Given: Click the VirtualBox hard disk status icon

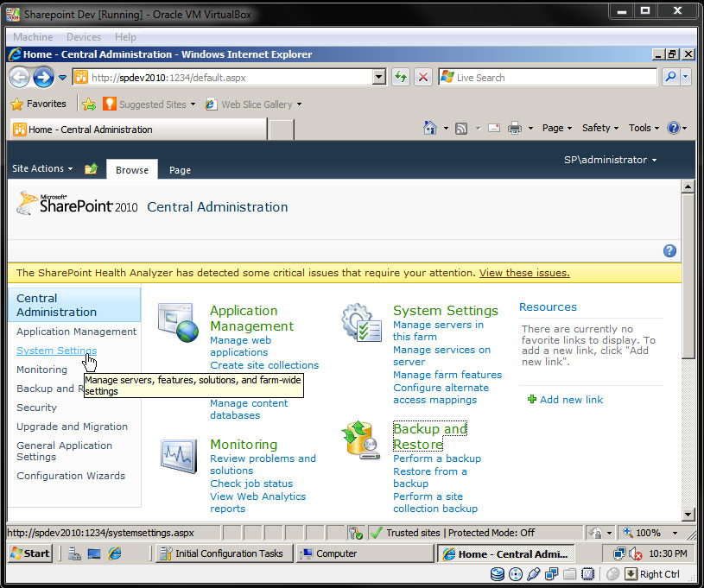Looking at the screenshot, I should click(x=497, y=573).
